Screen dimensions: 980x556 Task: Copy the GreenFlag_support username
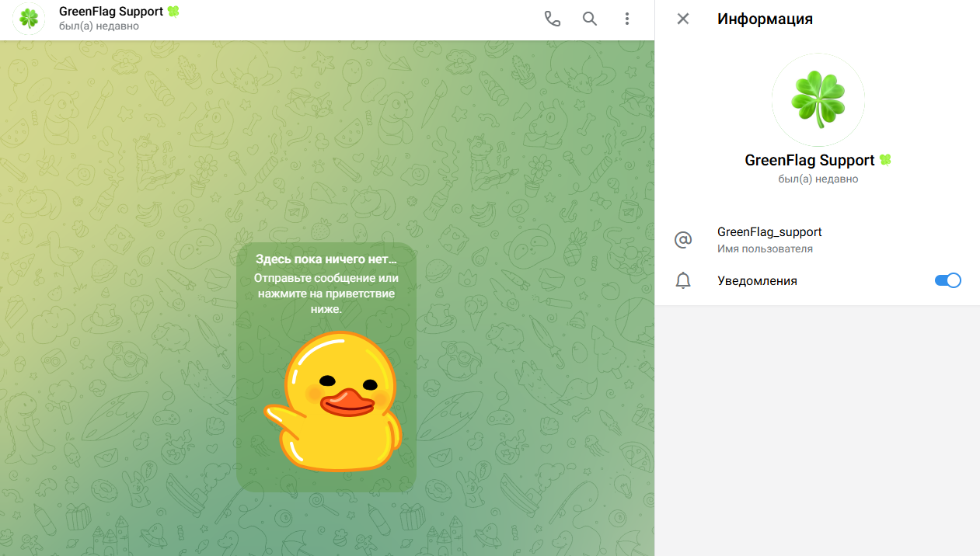coord(769,232)
